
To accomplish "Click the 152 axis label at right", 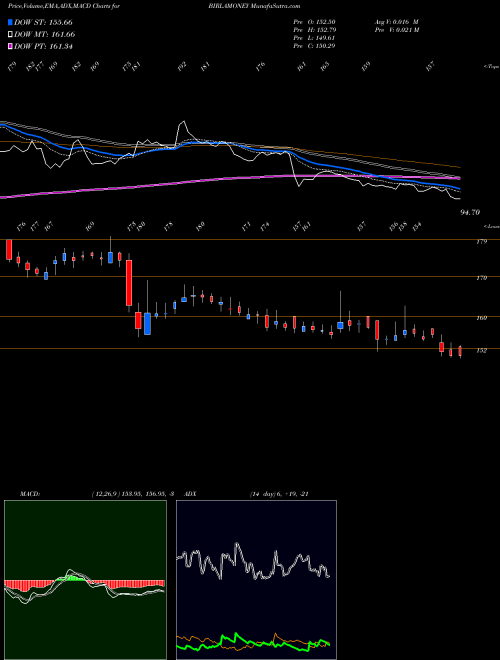I will tap(481, 350).
